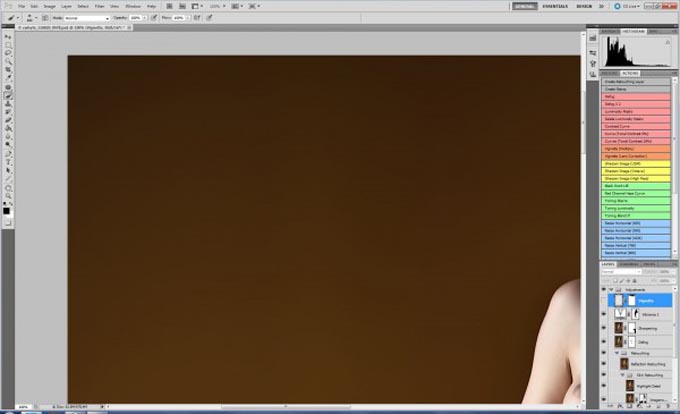Viewport: 680px width, 414px height.
Task: Select the Rectangular Marquee tool
Action: click(8, 46)
